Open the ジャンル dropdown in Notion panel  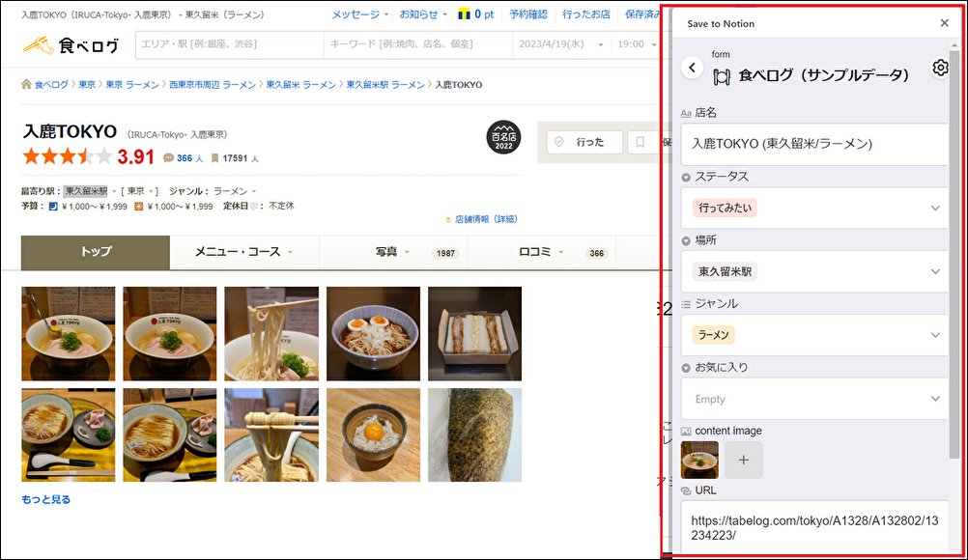814,335
